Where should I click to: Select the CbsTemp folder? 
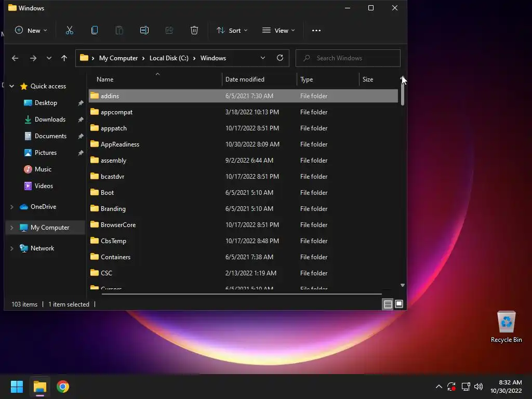coord(243,241)
